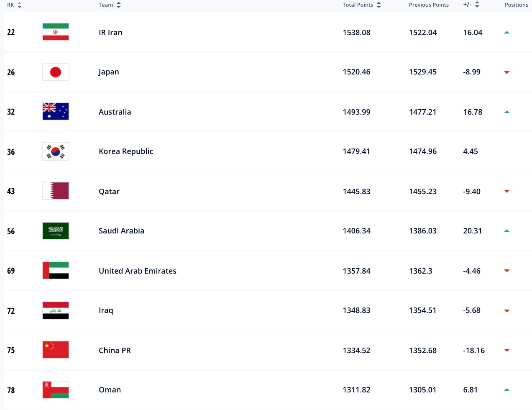
Task: Click the IR Iran flag icon
Action: [56, 32]
